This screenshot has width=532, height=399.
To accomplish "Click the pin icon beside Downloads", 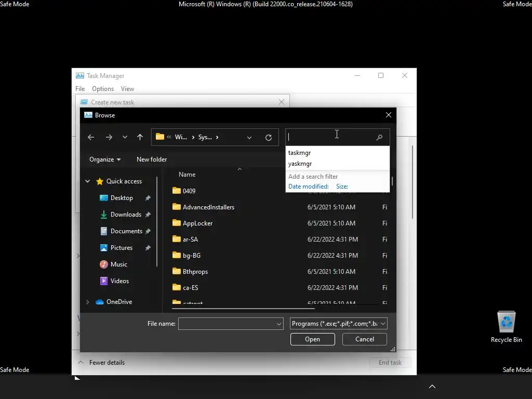I will pos(148,215).
